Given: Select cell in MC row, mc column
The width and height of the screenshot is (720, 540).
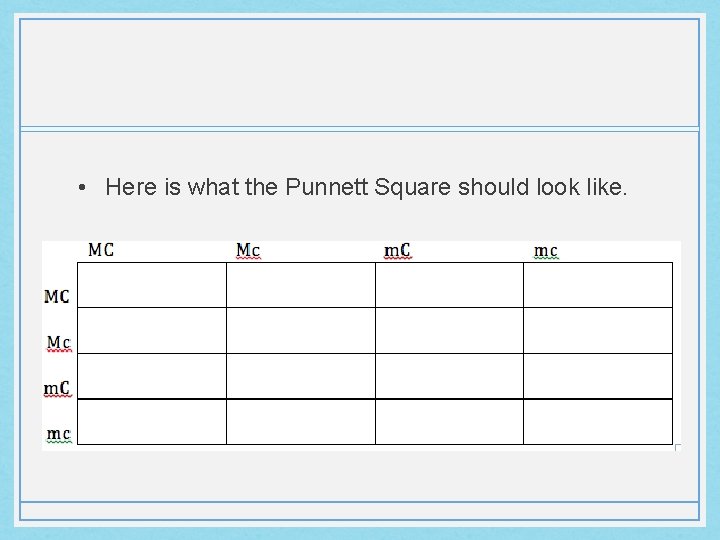Looking at the screenshot, I should pyautogui.click(x=597, y=285).
